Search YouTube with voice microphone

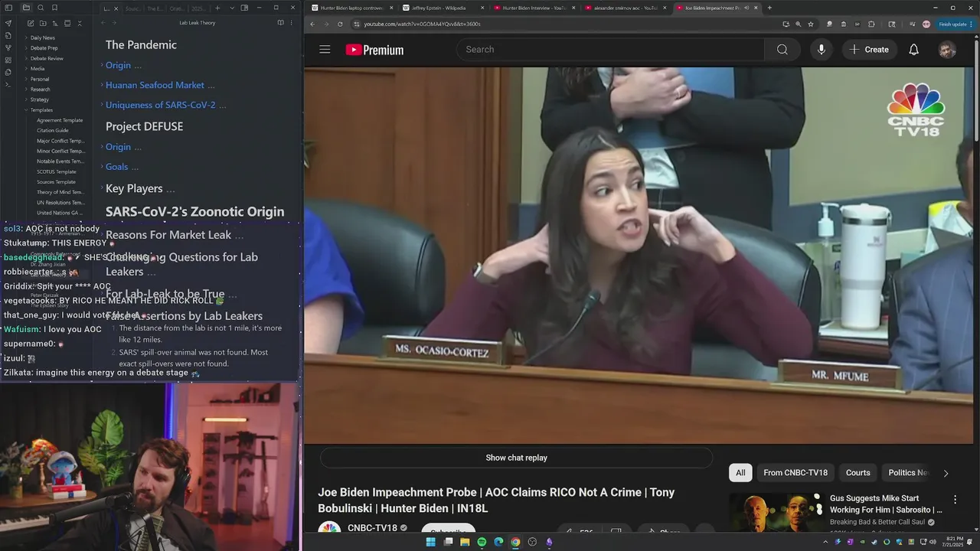coord(821,50)
